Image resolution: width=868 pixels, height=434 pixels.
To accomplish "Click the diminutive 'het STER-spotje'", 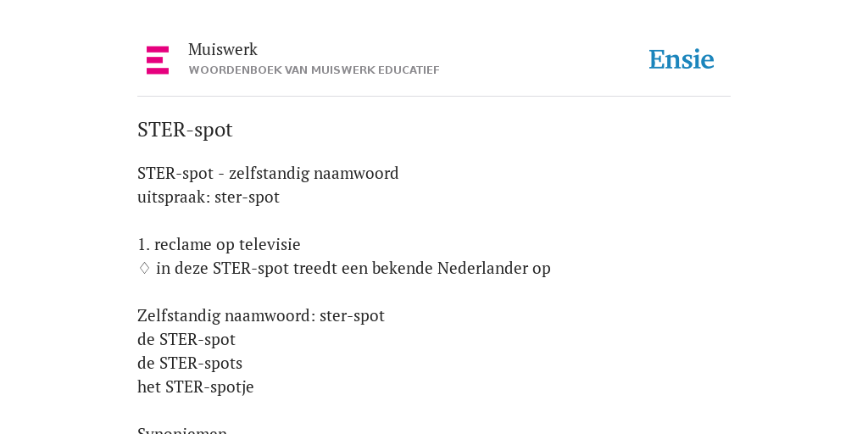I will pyautogui.click(x=196, y=387).
